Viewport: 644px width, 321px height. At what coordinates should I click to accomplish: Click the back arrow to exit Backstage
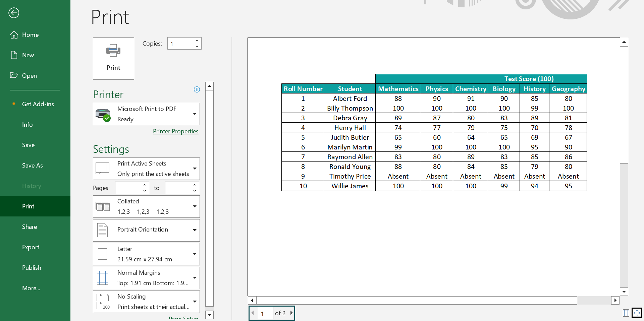tap(14, 13)
